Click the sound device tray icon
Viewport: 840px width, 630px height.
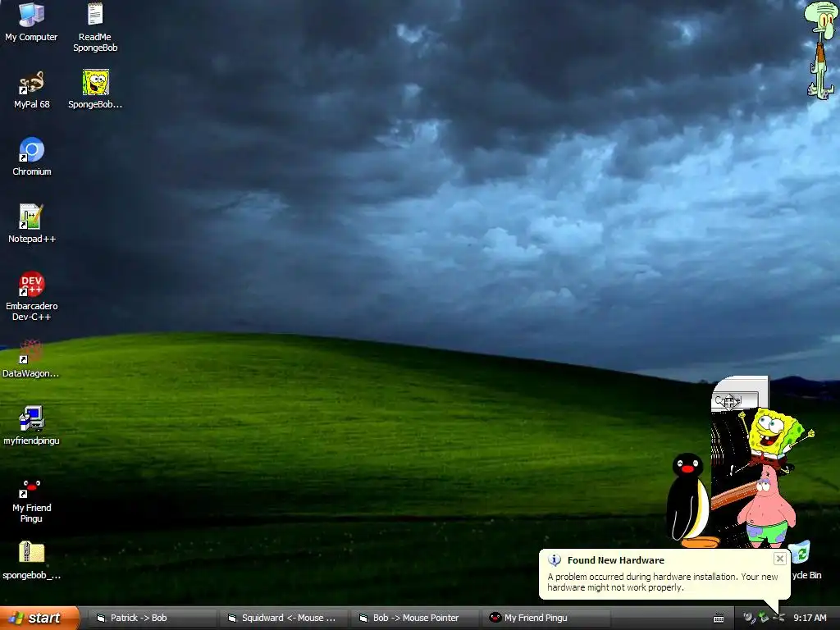click(x=748, y=619)
